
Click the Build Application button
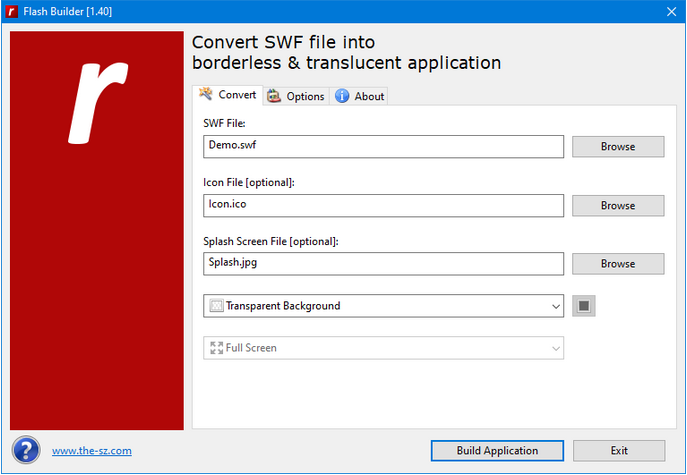point(497,450)
